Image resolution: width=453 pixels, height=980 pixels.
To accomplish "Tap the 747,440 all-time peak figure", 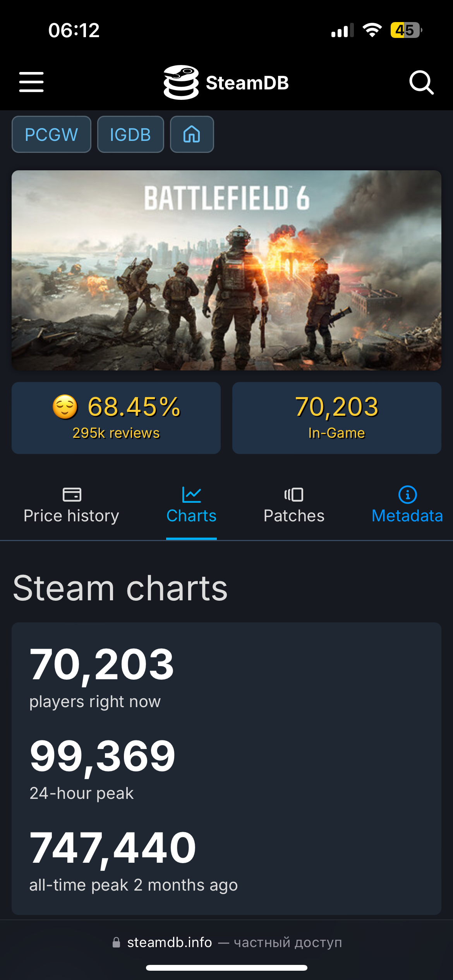I will (113, 848).
